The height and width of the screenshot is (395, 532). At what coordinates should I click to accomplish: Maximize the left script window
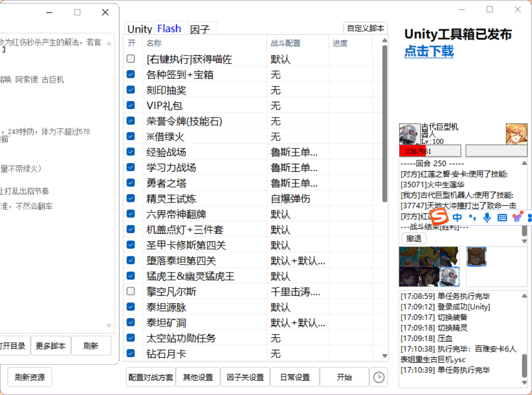click(x=77, y=12)
